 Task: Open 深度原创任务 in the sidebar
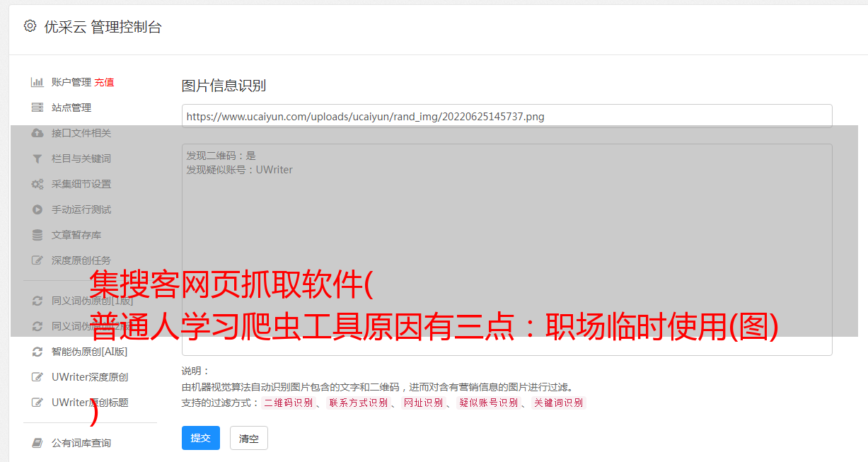pos(81,260)
